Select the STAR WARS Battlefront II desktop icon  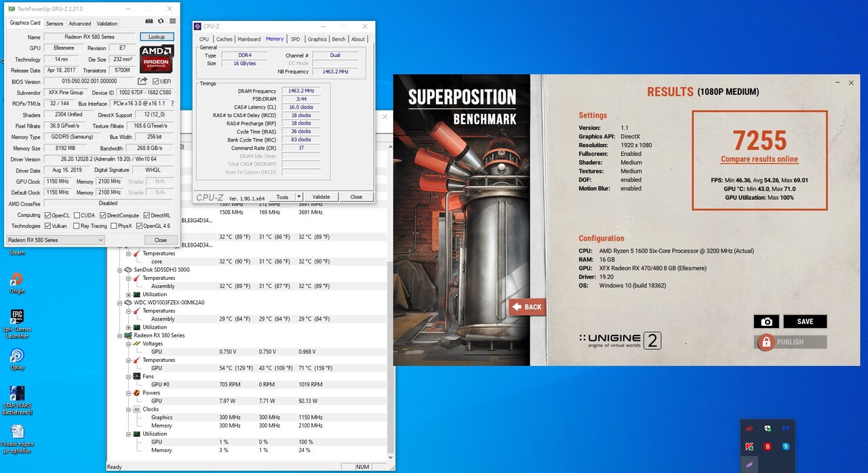(x=17, y=394)
